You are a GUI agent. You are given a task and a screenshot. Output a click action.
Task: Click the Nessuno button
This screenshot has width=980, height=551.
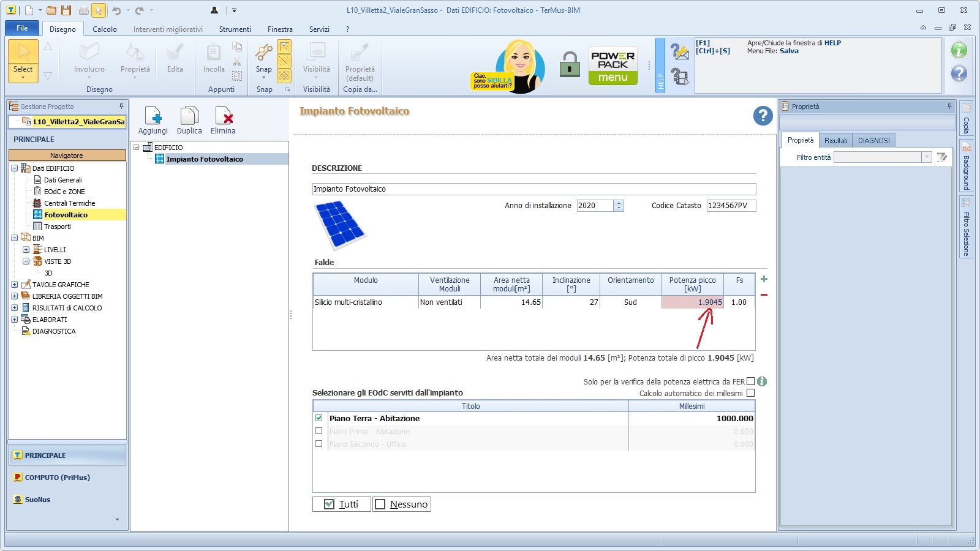402,504
